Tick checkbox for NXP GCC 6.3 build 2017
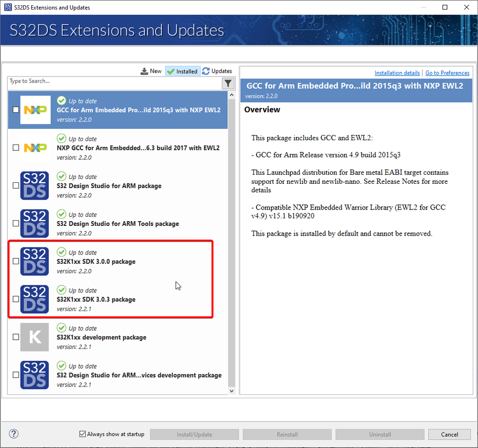Screen dimensions: 478x448 pyautogui.click(x=16, y=147)
